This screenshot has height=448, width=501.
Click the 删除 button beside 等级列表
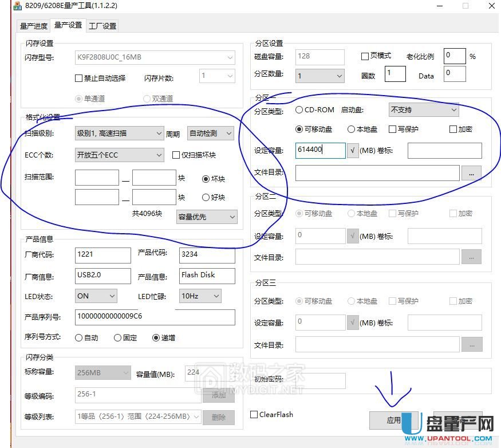219,416
